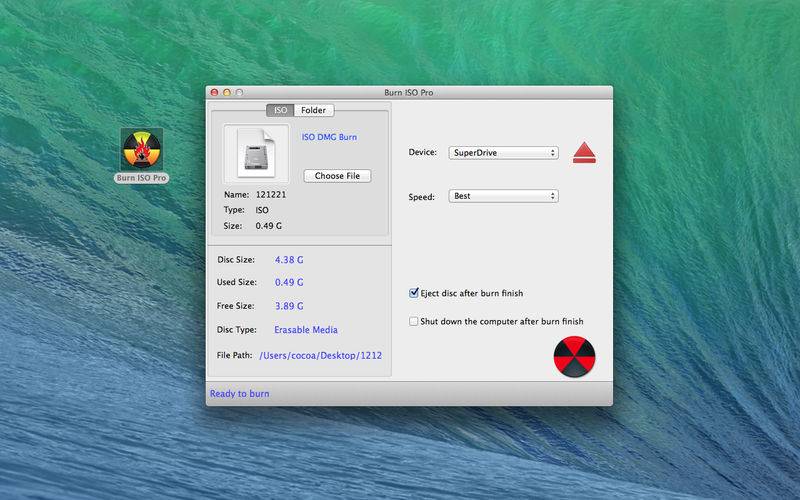Click the Choose File button
The height and width of the screenshot is (500, 800).
337,176
